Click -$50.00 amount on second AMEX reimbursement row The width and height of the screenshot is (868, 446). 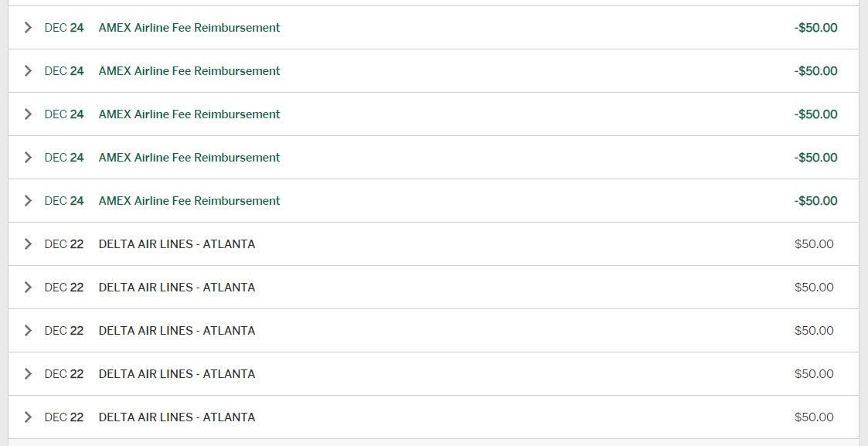815,71
